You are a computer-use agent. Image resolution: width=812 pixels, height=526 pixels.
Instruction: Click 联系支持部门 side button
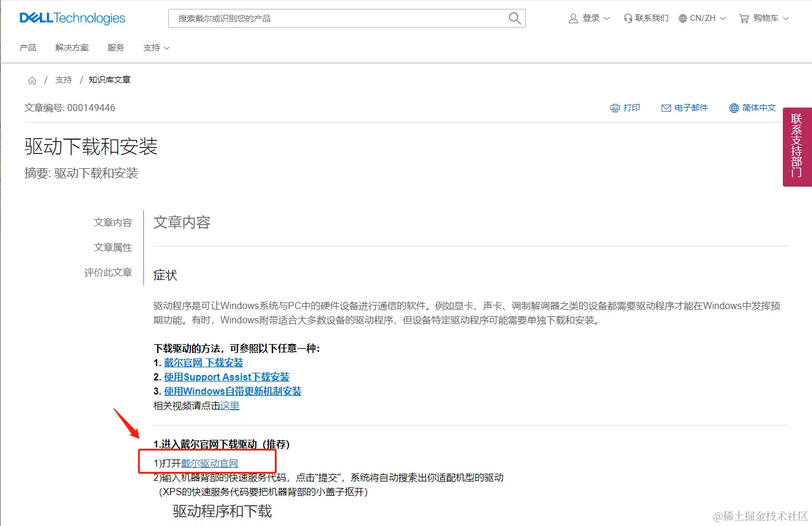point(797,147)
